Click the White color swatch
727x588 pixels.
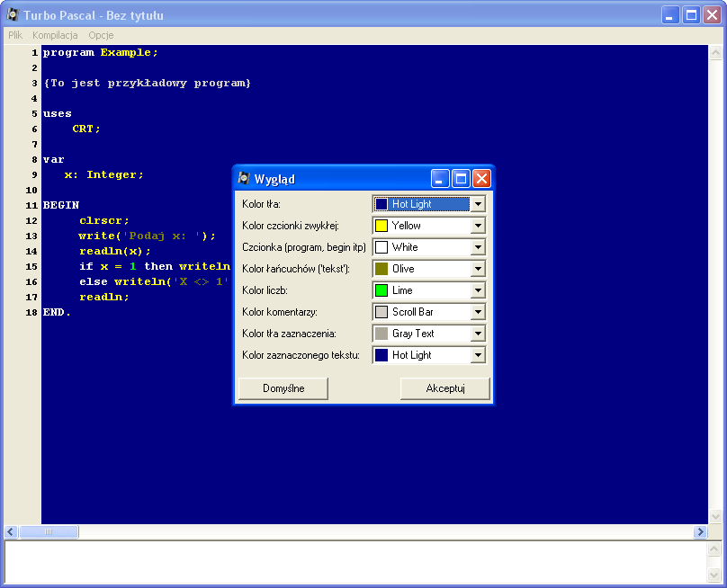coord(381,247)
